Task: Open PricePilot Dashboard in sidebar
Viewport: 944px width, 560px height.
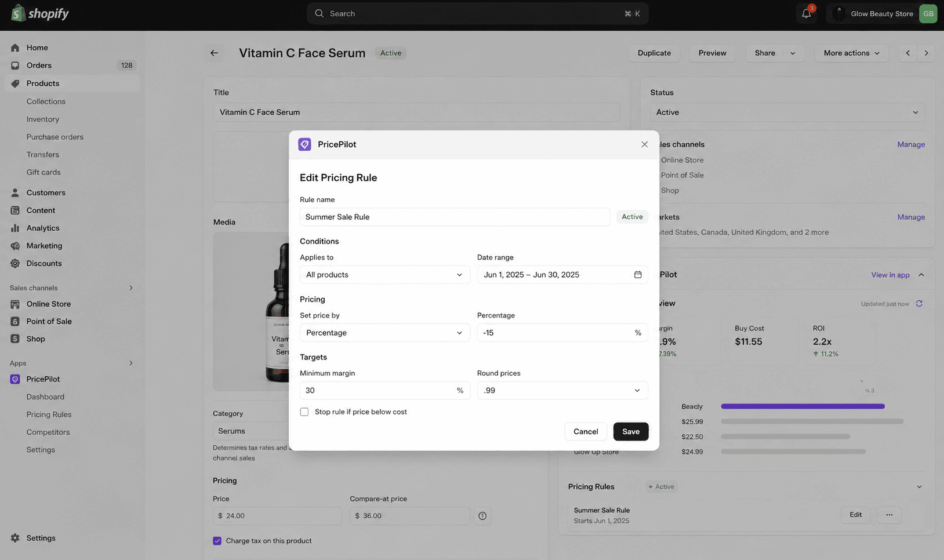Action: (45, 397)
